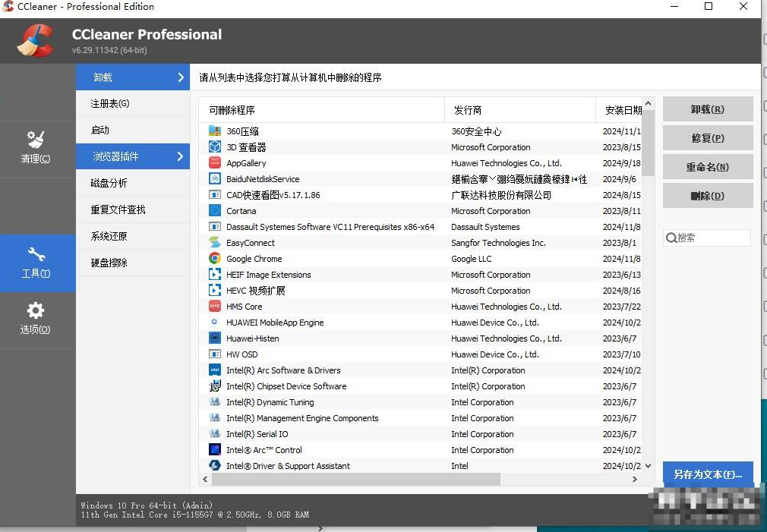Select the EasyConnect icon
The height and width of the screenshot is (532, 767).
(x=214, y=243)
